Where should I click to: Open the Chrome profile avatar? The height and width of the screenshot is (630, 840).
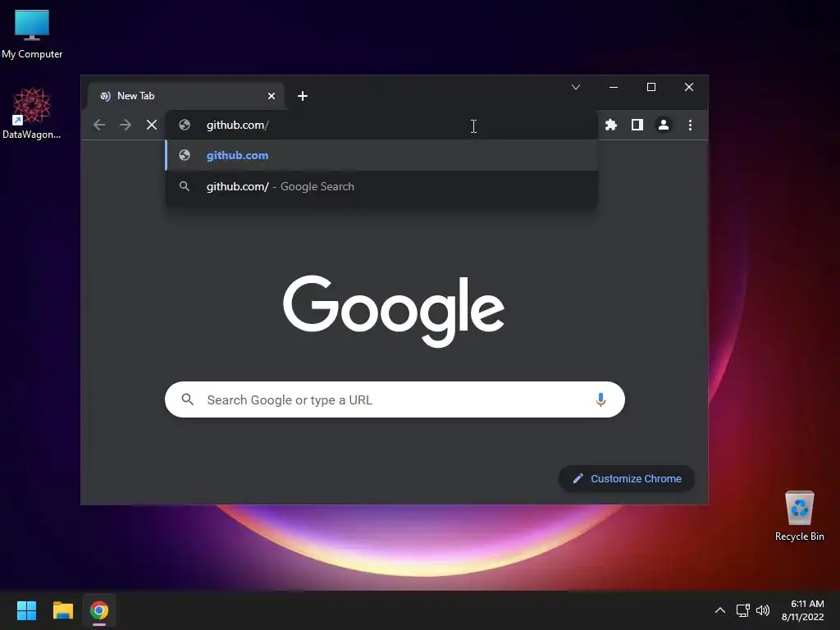[x=663, y=125]
